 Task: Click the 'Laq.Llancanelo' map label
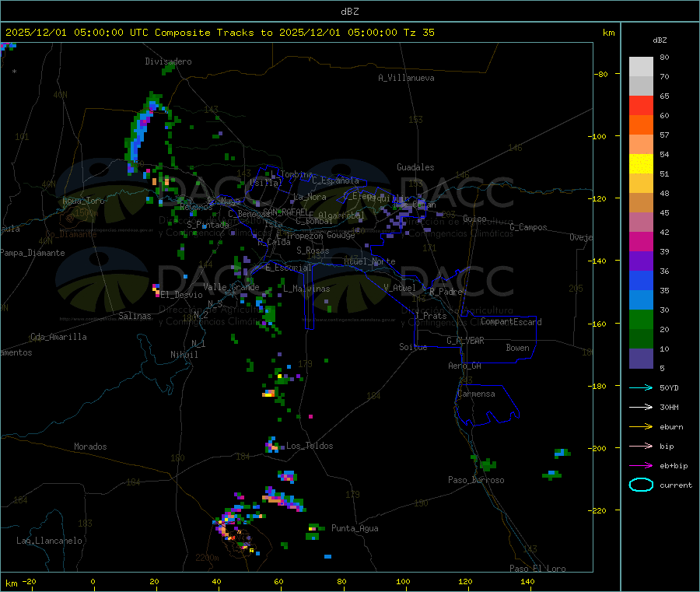pos(50,541)
